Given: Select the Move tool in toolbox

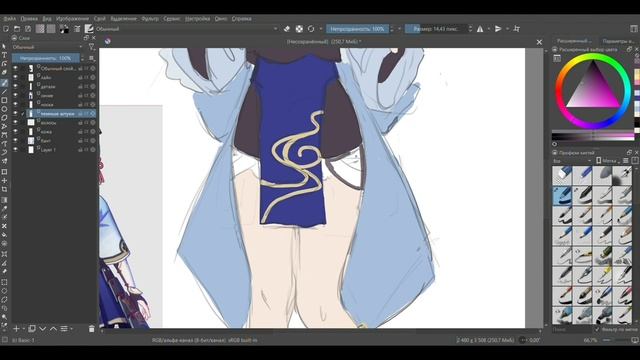Looking at the screenshot, I should click(4, 181).
